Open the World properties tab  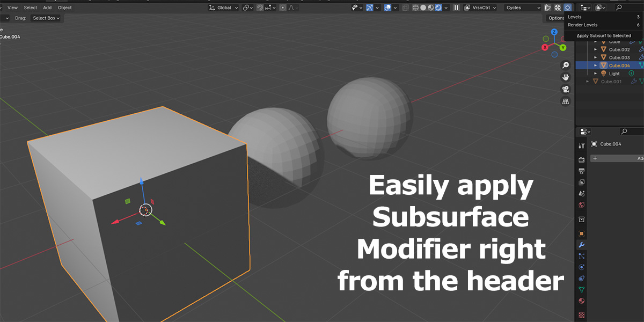582,204
